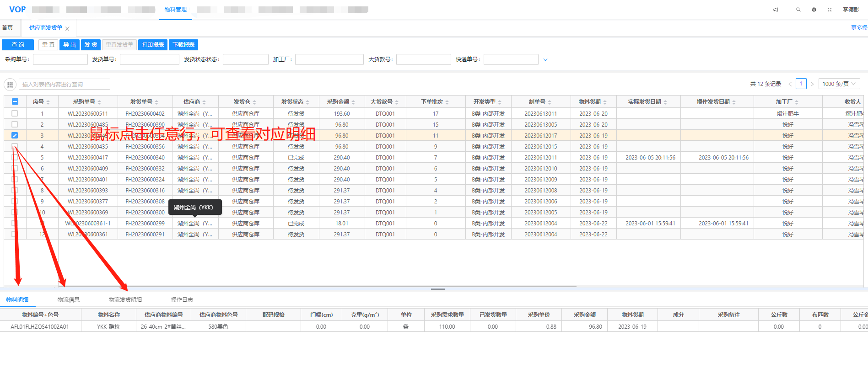Go to next page arrow
The image size is (868, 389).
(x=812, y=84)
